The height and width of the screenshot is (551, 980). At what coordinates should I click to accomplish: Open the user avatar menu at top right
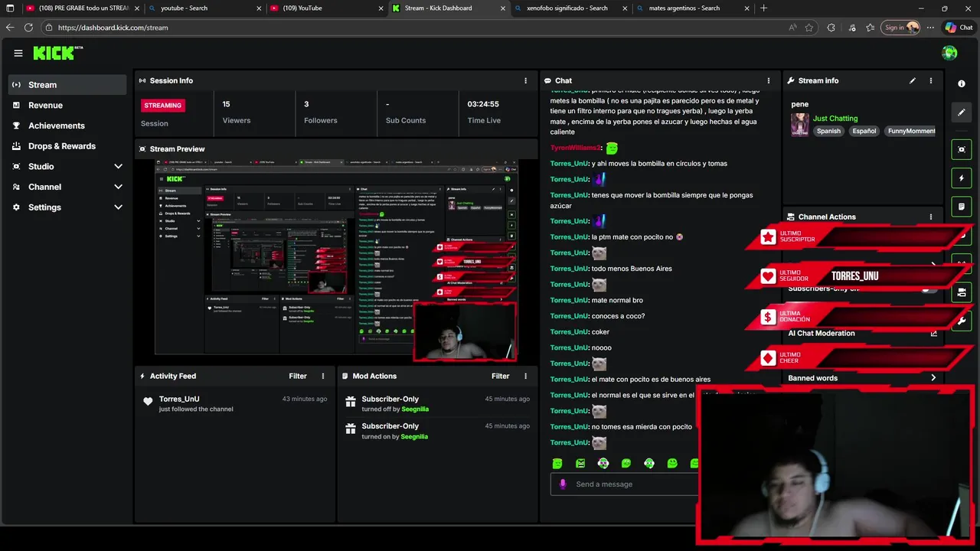[949, 53]
